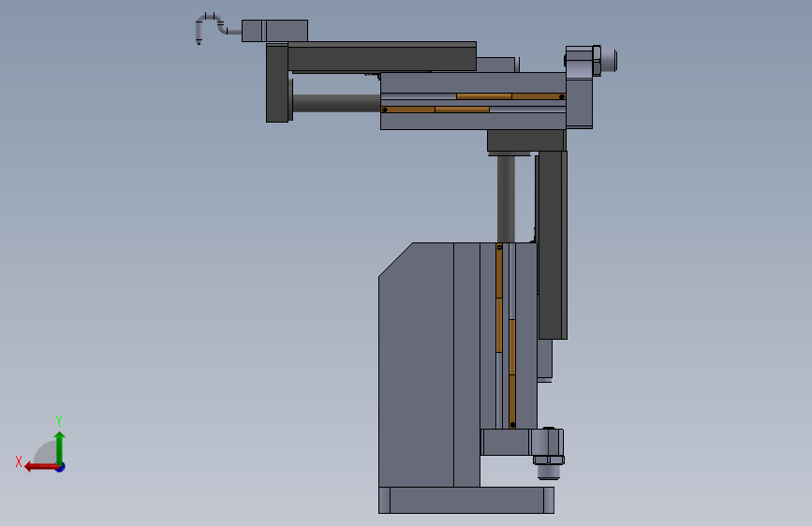Select the flat base plate at the bottom
The image size is (812, 526).
click(466, 500)
